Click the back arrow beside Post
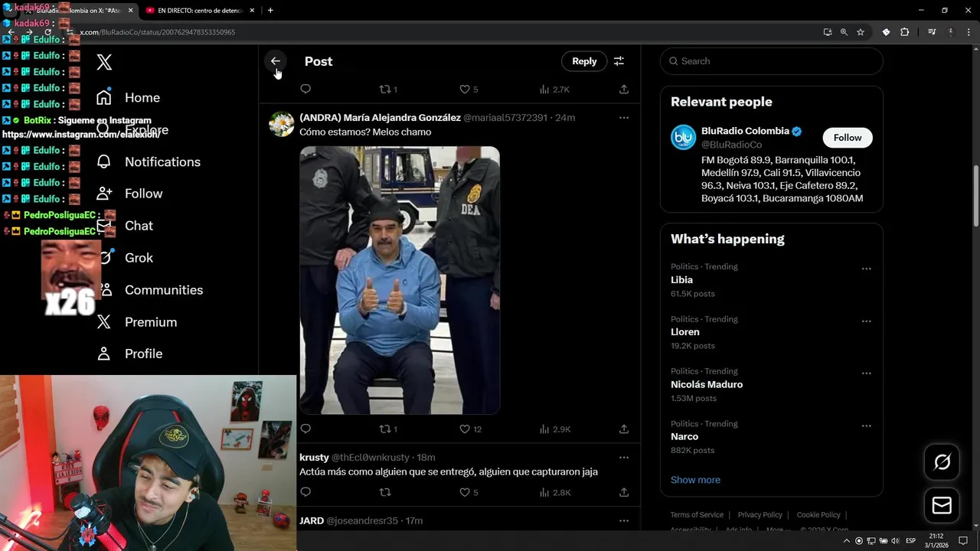 point(276,61)
